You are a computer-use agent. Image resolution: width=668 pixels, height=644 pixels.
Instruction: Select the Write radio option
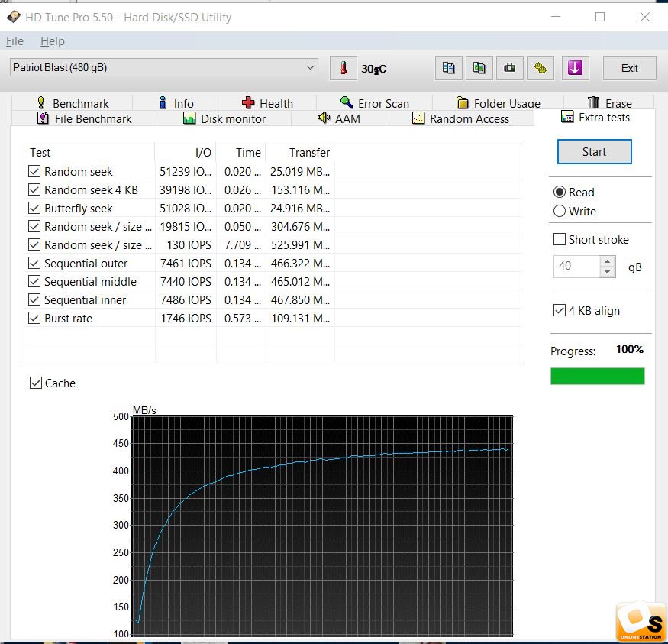tap(560, 212)
